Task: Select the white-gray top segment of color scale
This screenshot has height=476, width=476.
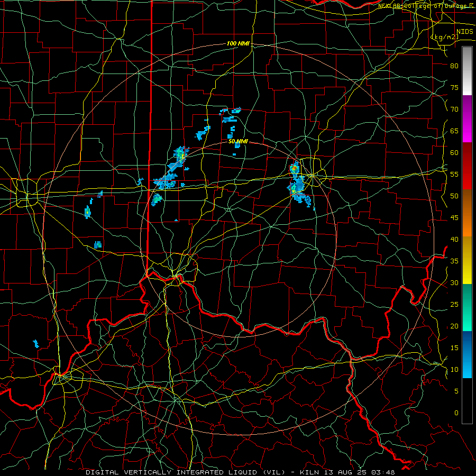Action: [x=467, y=71]
